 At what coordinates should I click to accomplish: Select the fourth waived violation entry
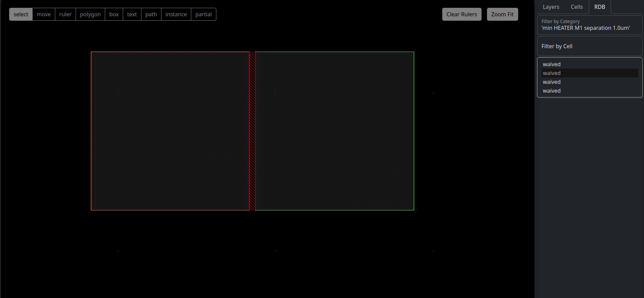[x=590, y=91]
